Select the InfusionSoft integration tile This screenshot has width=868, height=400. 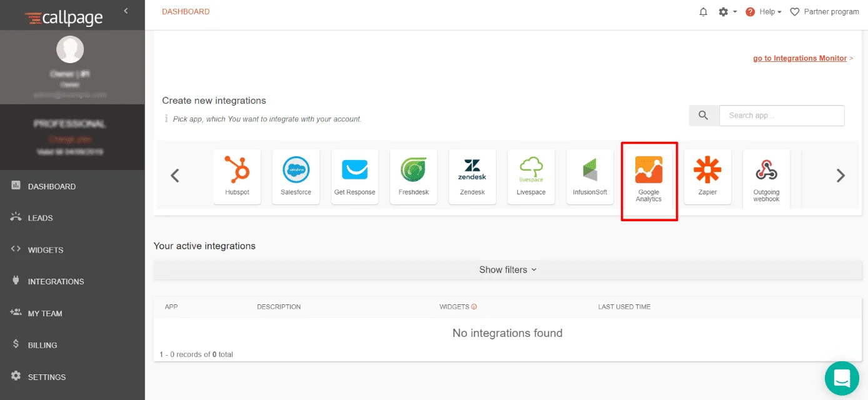click(x=590, y=176)
